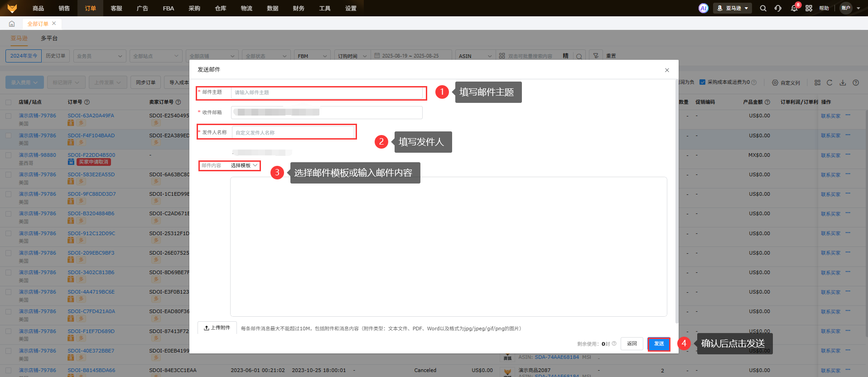
Task: Refresh the order list with the reload icon
Action: (829, 82)
